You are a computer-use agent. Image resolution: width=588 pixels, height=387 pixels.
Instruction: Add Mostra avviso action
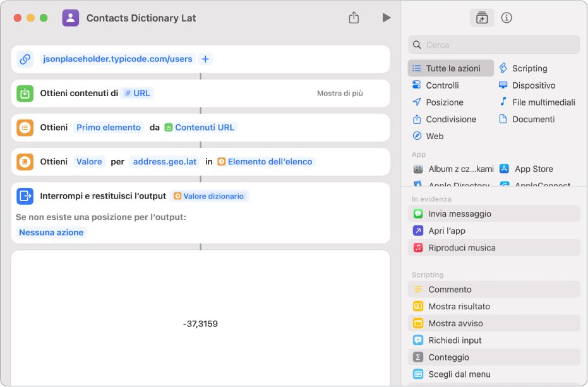(493, 323)
